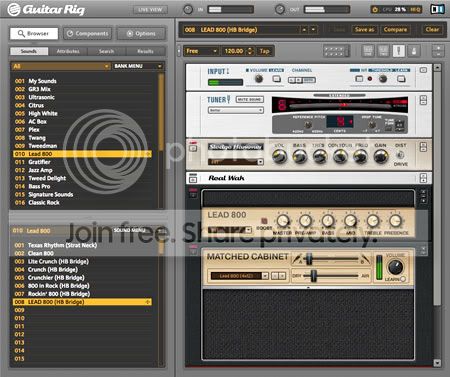This screenshot has height=377, width=450.
Task: Toggle the noise gate LED button in Input
Action: click(x=370, y=79)
